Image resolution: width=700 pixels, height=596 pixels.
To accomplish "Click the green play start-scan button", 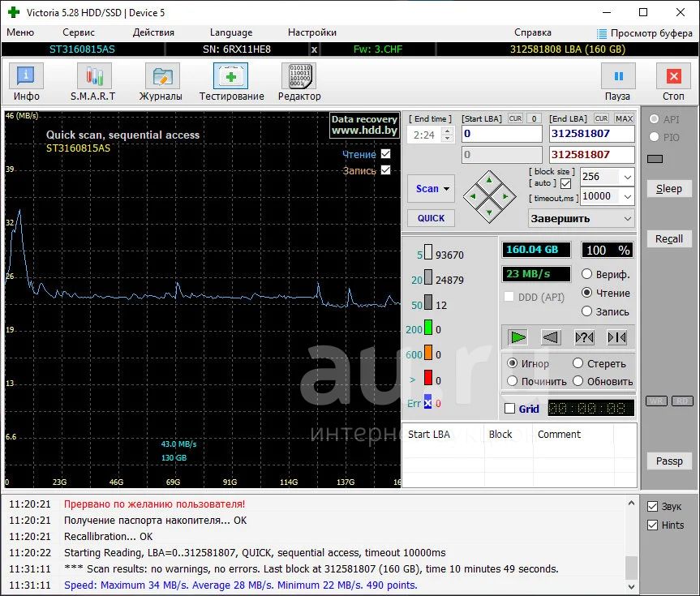I will (x=517, y=337).
